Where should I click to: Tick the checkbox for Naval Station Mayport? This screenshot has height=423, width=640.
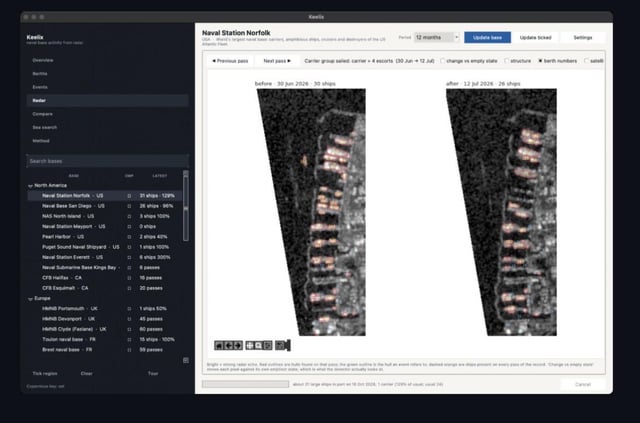129,227
